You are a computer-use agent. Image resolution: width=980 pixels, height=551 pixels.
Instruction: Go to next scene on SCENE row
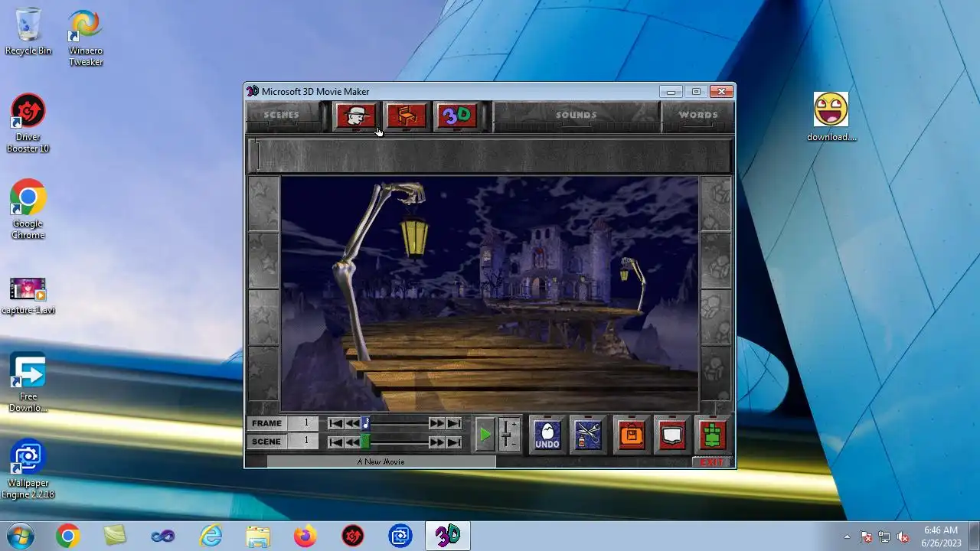point(436,442)
